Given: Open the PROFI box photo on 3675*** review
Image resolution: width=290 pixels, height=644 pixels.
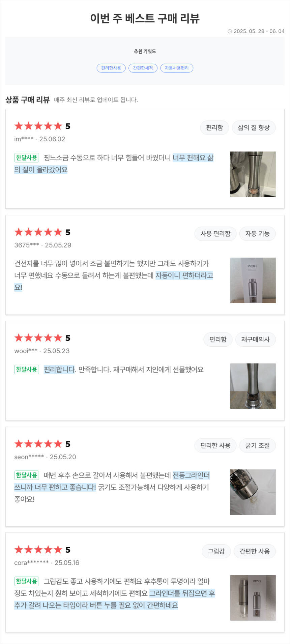Looking at the screenshot, I should pos(253,280).
